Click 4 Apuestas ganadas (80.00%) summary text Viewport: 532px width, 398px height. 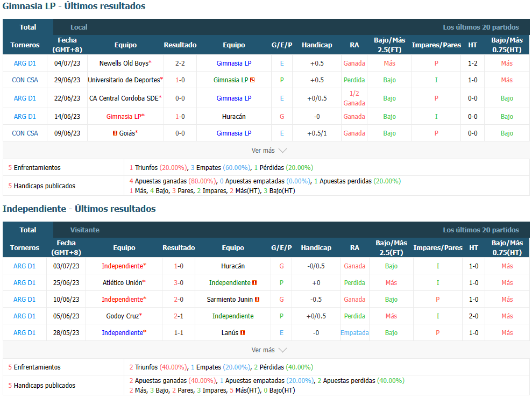point(173,181)
